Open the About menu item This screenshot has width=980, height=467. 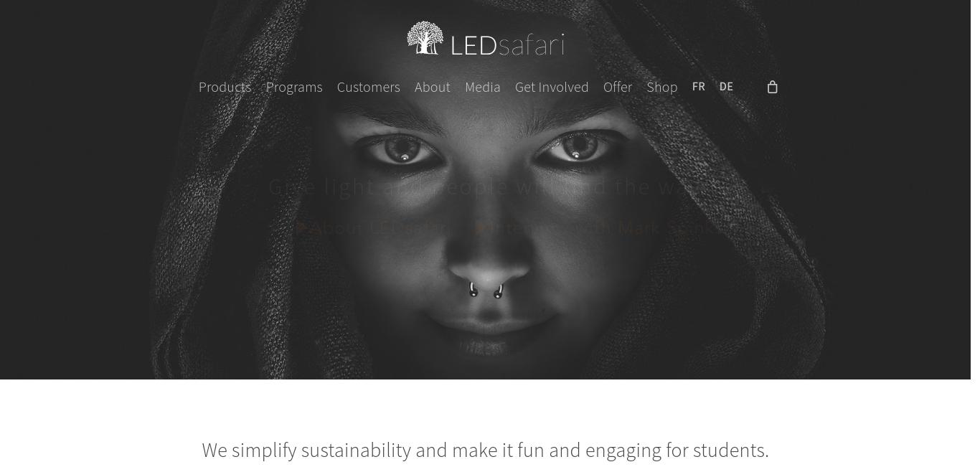tap(433, 87)
